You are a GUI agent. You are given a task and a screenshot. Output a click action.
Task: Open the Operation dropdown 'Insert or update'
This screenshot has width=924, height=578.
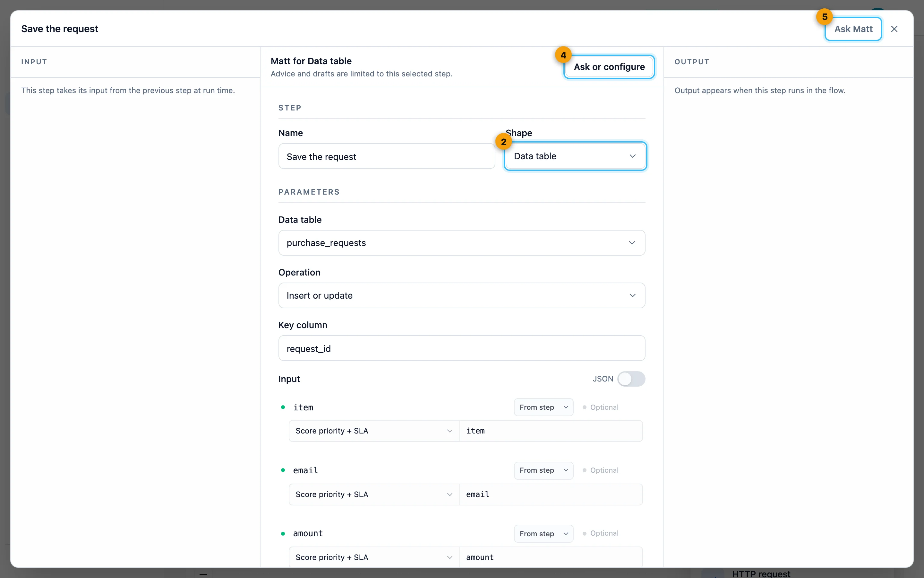462,295
